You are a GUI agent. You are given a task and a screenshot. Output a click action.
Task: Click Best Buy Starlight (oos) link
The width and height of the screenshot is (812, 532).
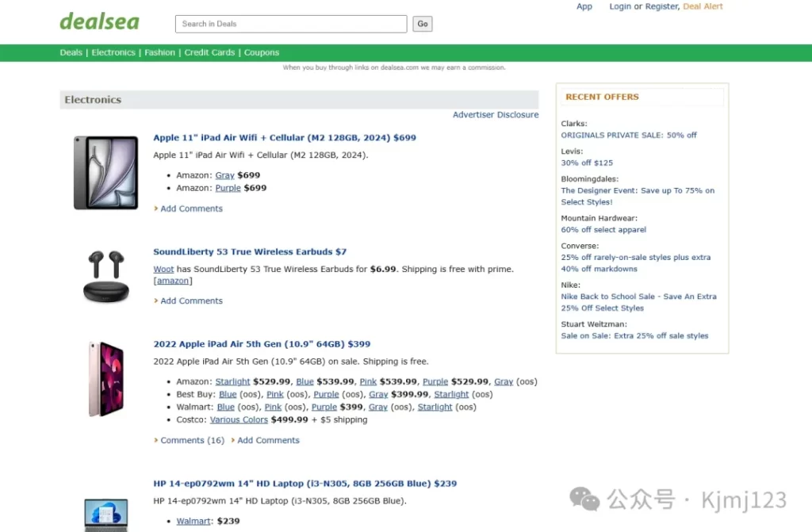click(x=451, y=394)
